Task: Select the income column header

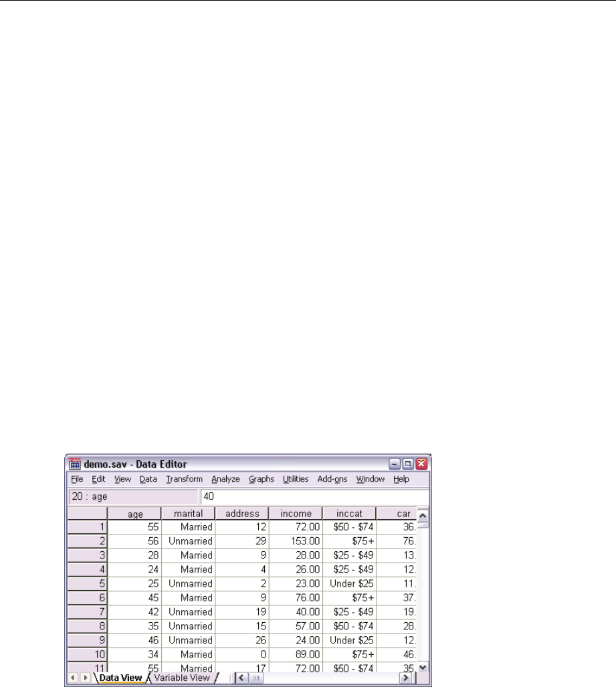Action: pyautogui.click(x=296, y=514)
